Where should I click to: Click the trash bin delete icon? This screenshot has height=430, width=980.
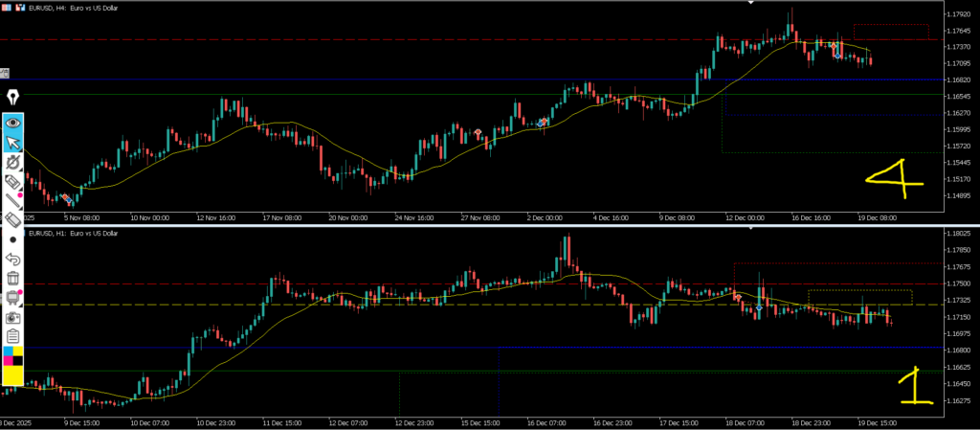13,278
